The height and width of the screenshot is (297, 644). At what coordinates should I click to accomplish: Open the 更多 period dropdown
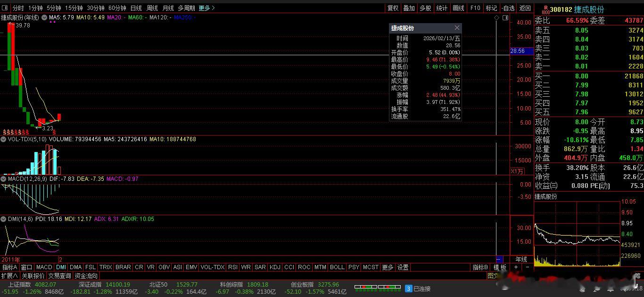tap(206, 8)
